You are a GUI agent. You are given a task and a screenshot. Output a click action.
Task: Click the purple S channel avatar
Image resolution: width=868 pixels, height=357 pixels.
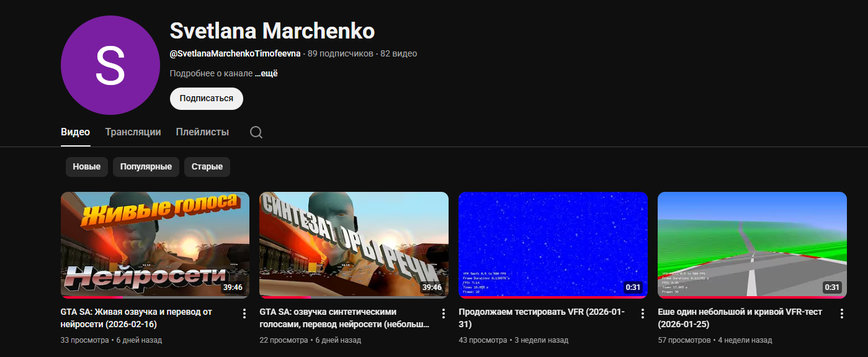110,65
